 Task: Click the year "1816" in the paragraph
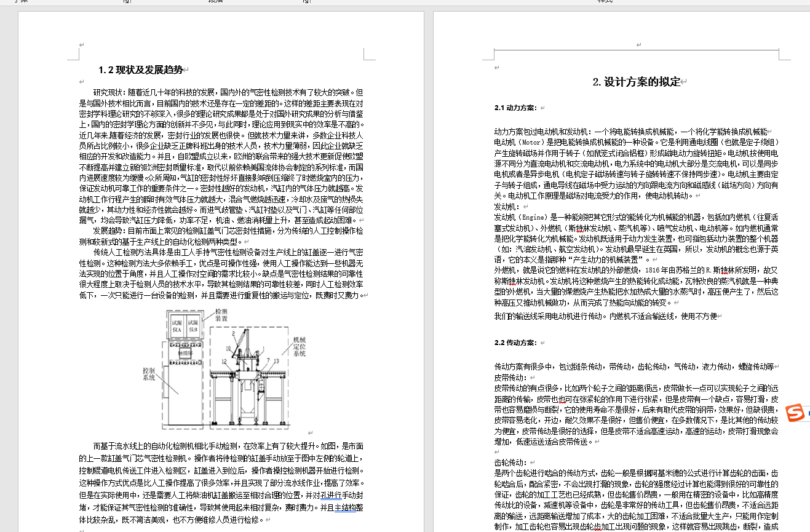[x=651, y=270]
